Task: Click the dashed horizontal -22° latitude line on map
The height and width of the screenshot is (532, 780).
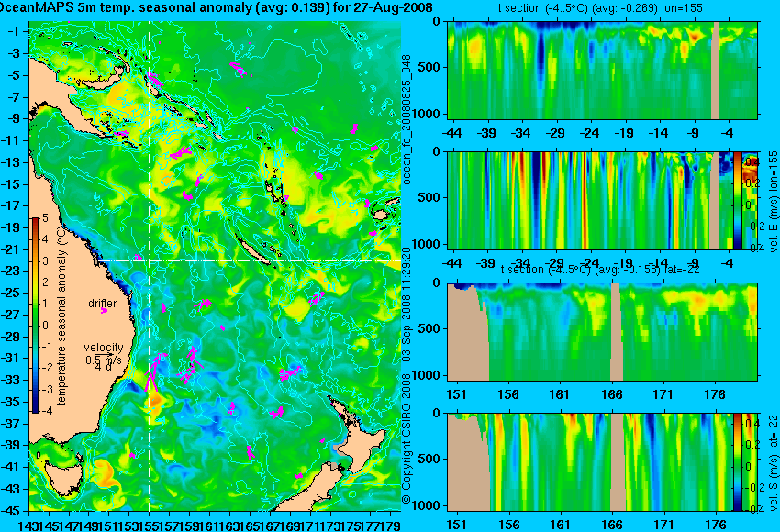Action: click(249, 261)
